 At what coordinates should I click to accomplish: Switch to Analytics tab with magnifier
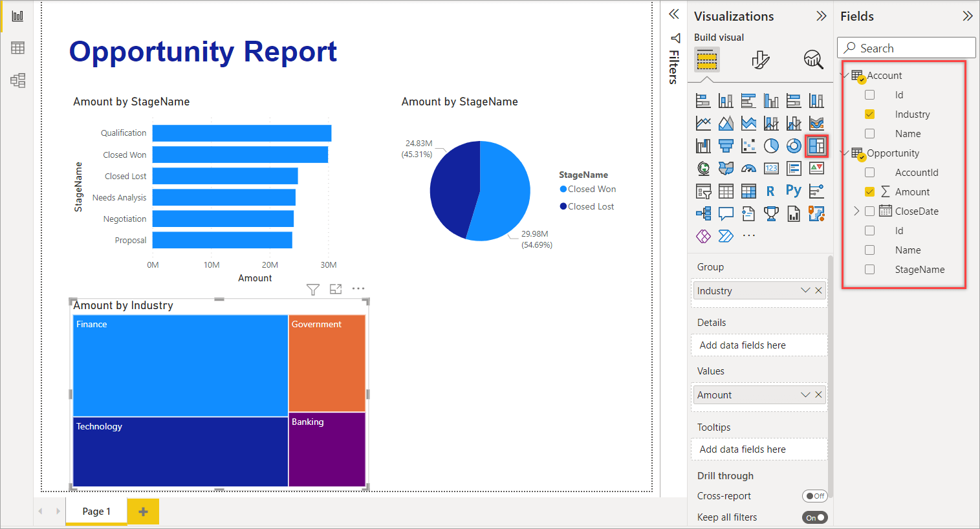[x=814, y=59]
